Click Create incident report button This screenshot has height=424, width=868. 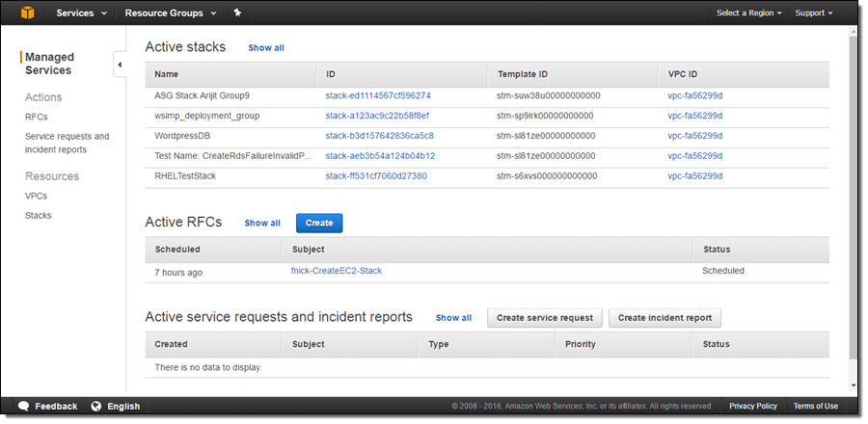point(665,318)
